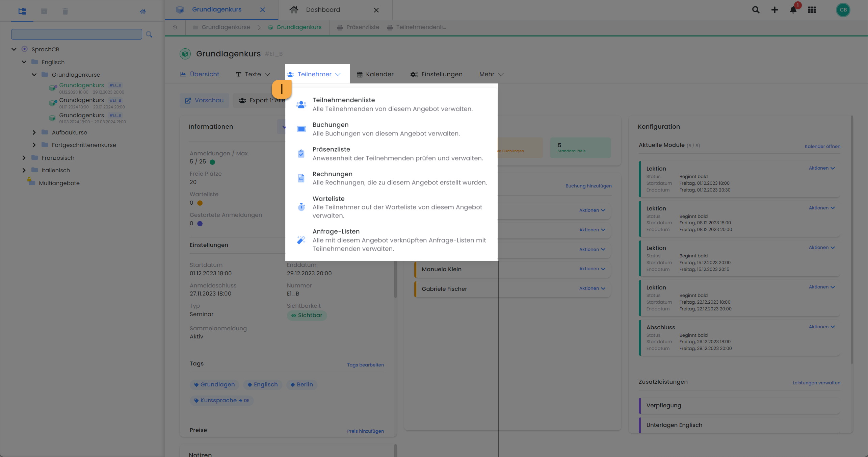Click the apps grid icon
The image size is (868, 457).
812,10
